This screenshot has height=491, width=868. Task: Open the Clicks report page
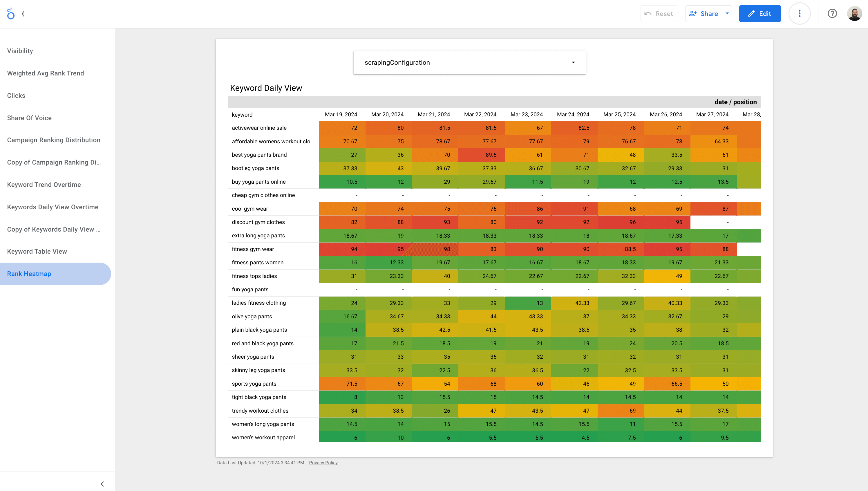pyautogui.click(x=16, y=95)
